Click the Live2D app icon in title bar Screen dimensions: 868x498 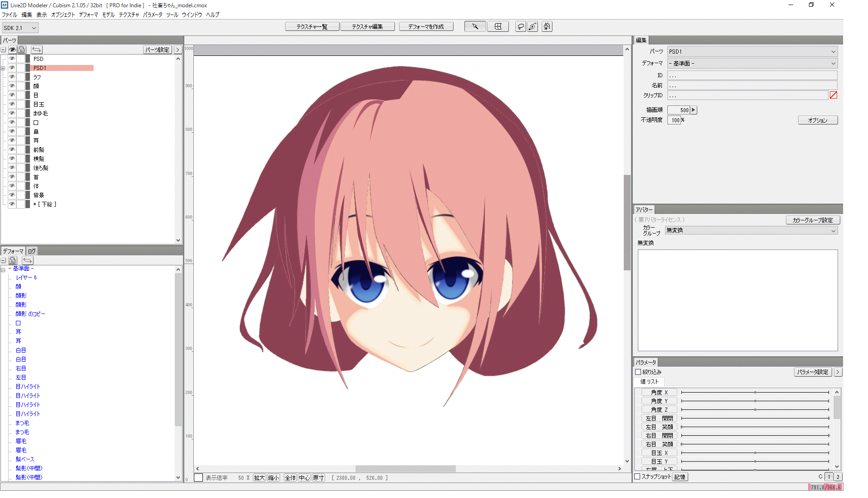point(5,5)
